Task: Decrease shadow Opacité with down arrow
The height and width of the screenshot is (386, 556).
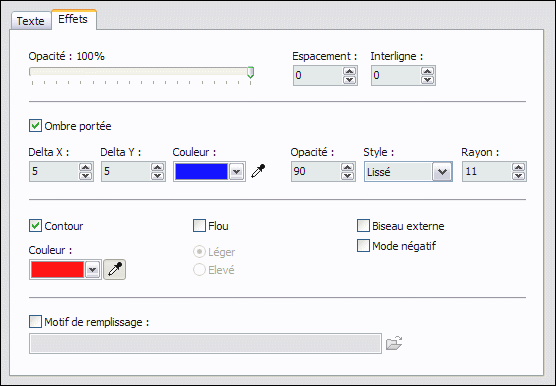Action: tap(348, 176)
